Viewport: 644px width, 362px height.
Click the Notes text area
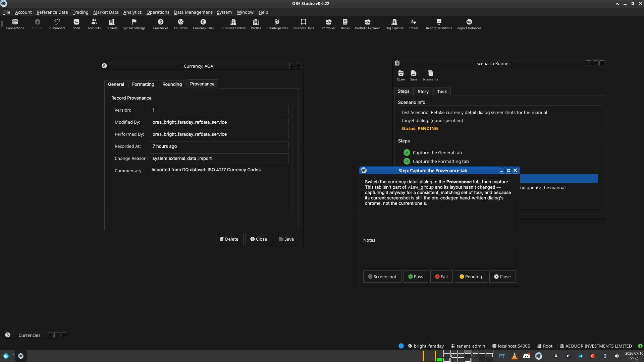(439, 256)
